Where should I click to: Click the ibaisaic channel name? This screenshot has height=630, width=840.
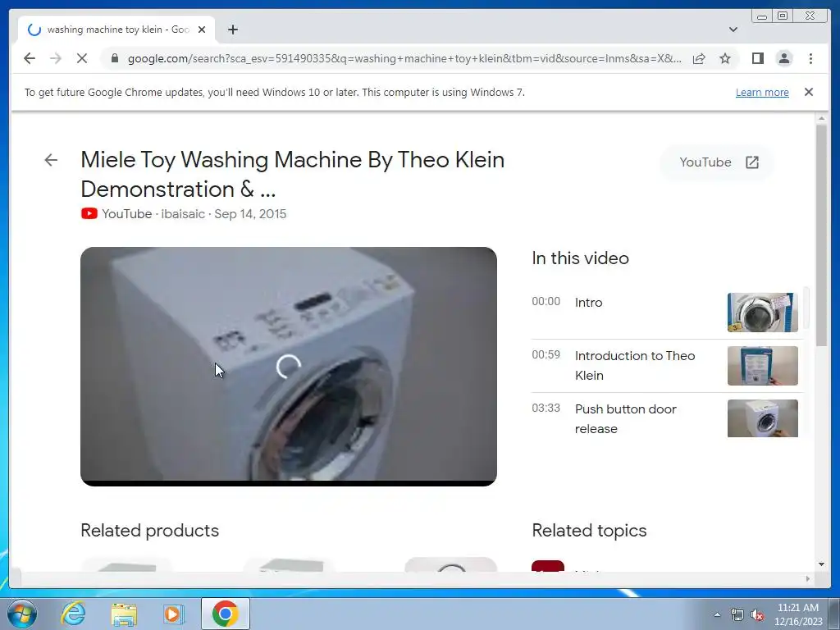(183, 214)
